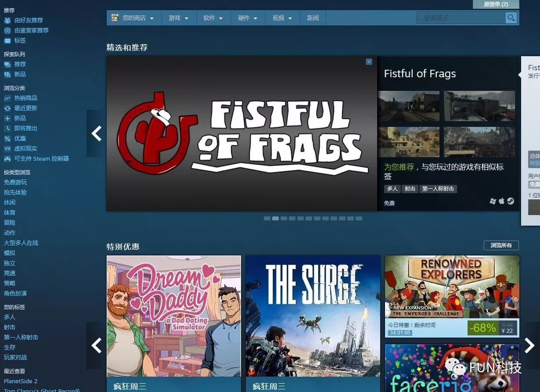Open PlanetSide 2 from recently viewed
The image size is (540, 392).
pos(21,381)
